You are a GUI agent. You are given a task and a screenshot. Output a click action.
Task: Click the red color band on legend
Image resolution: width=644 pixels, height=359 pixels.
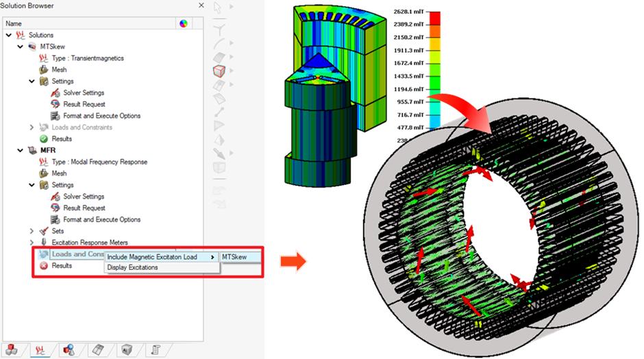[435, 18]
